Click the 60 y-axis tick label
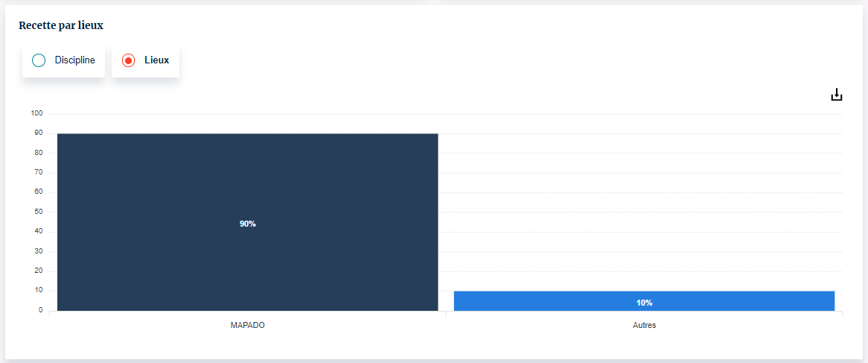868x363 pixels. point(38,192)
